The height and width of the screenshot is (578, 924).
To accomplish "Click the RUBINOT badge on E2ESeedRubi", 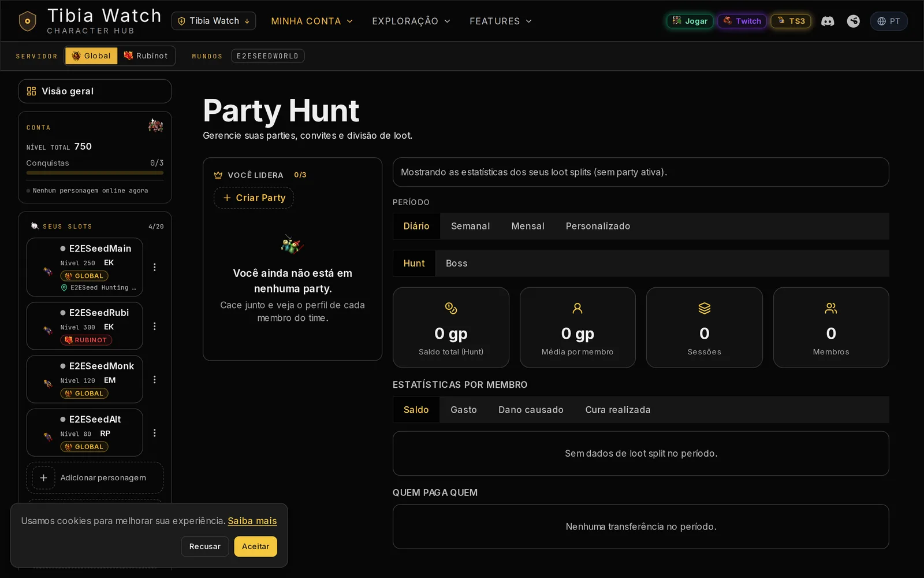I will click(x=86, y=340).
